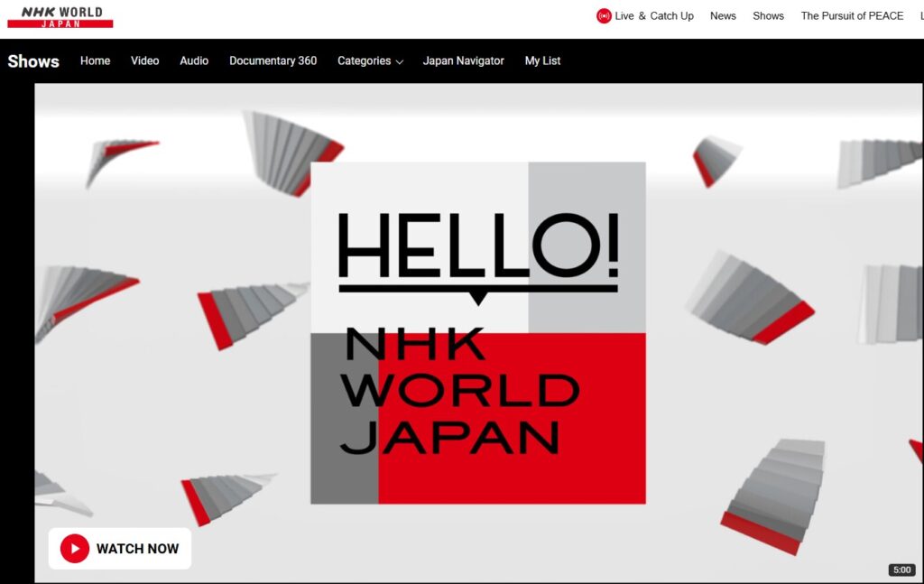Open the Documentary 360 page
This screenshot has width=924, height=584.
click(x=273, y=61)
